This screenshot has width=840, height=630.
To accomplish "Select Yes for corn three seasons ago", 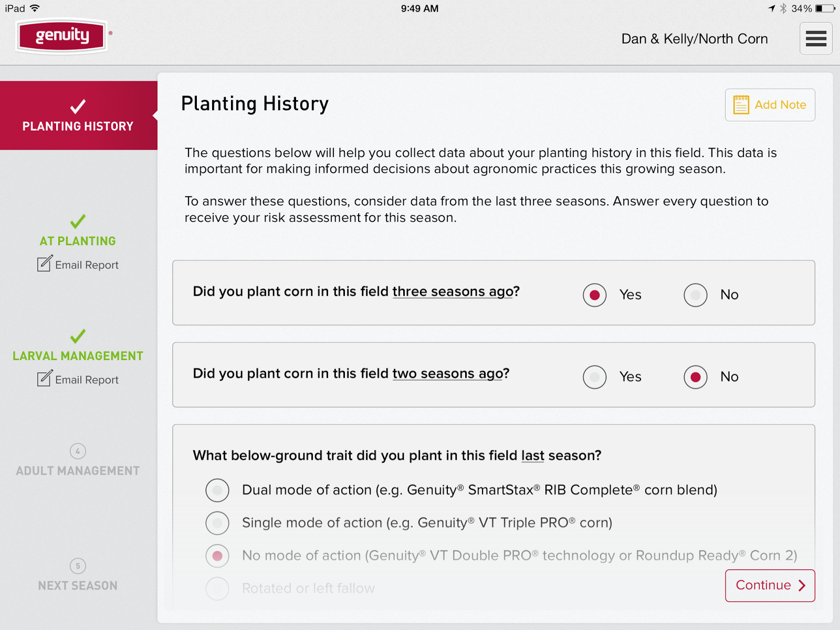I will click(x=595, y=295).
